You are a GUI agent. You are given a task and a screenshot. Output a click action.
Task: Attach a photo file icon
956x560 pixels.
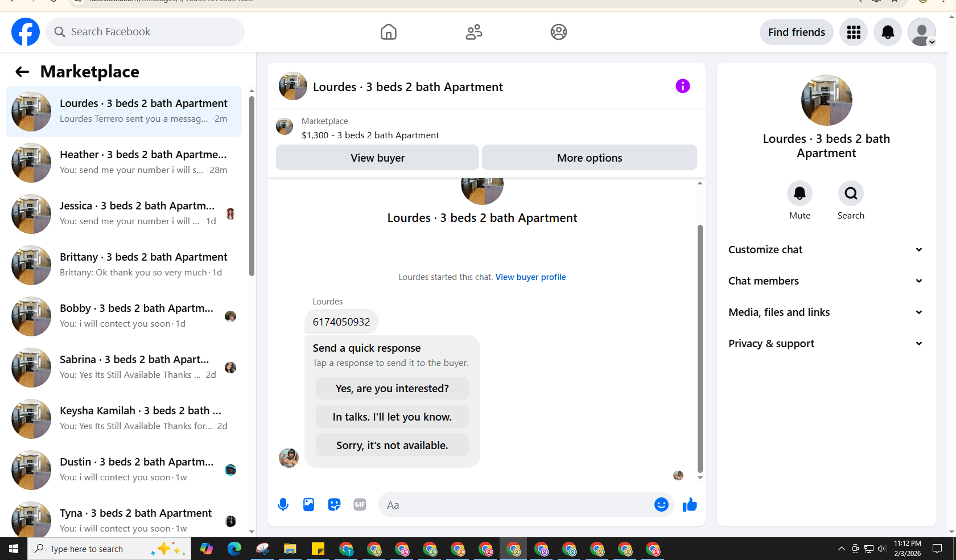[308, 505]
